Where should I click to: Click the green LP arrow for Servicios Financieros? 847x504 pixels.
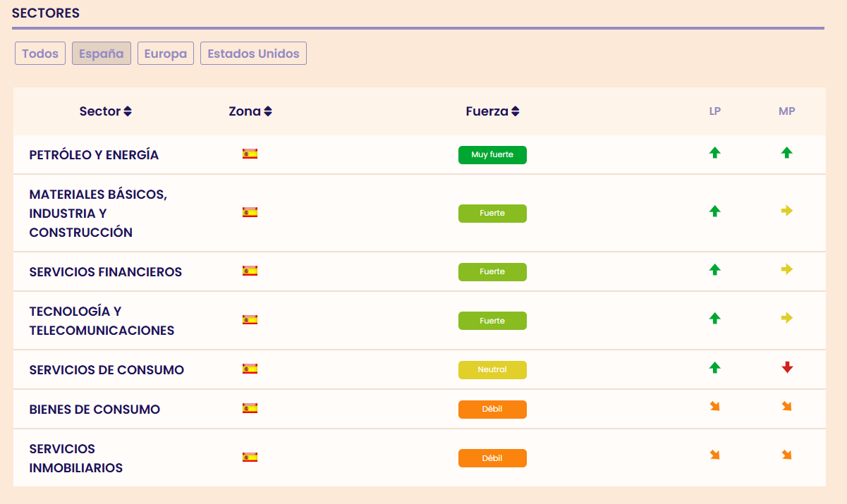(x=714, y=269)
